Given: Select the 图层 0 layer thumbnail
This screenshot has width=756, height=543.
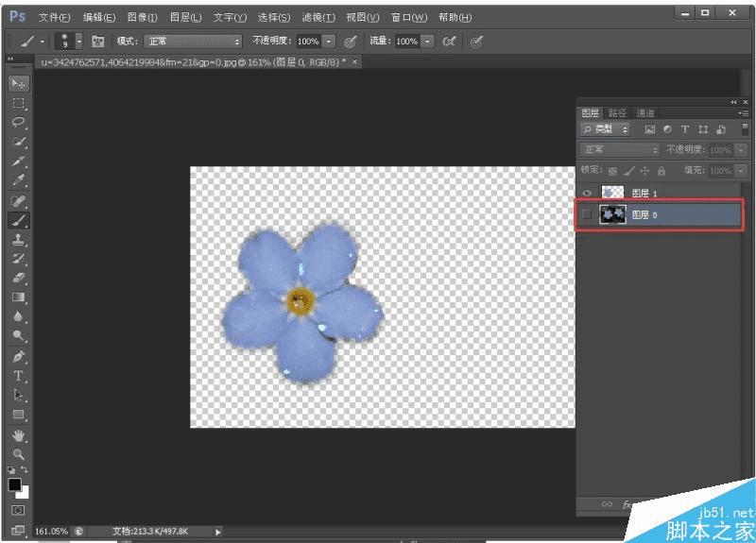Looking at the screenshot, I should tap(612, 215).
